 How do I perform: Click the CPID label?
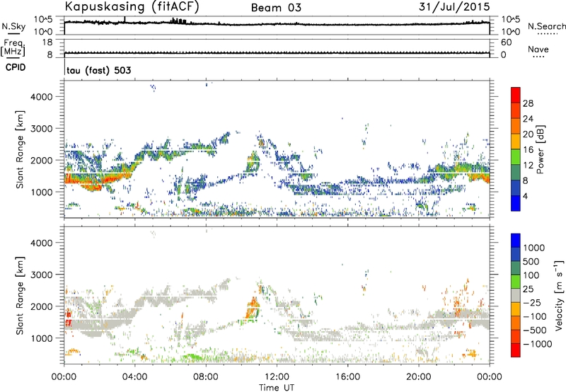(x=16, y=67)
